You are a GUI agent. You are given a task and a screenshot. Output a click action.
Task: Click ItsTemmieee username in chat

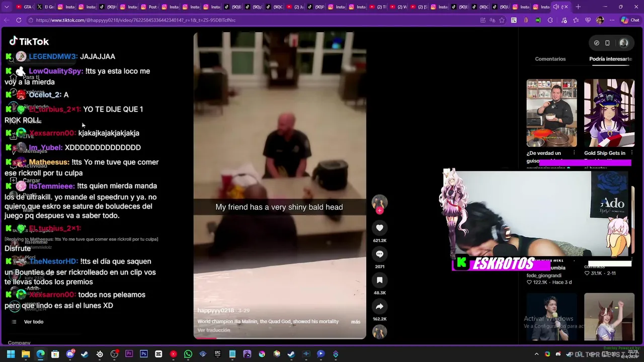[x=52, y=186]
